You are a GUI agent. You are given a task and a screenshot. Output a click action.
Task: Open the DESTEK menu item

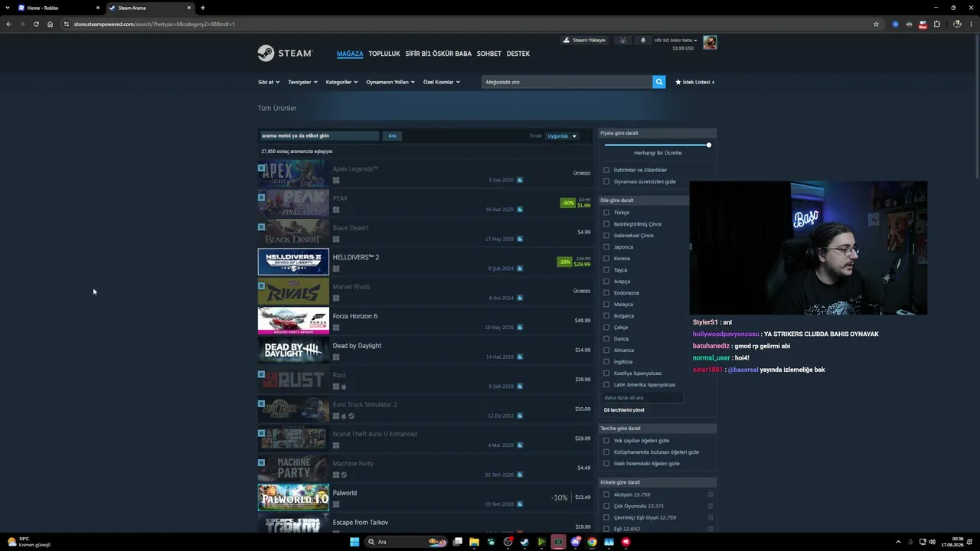pos(518,54)
